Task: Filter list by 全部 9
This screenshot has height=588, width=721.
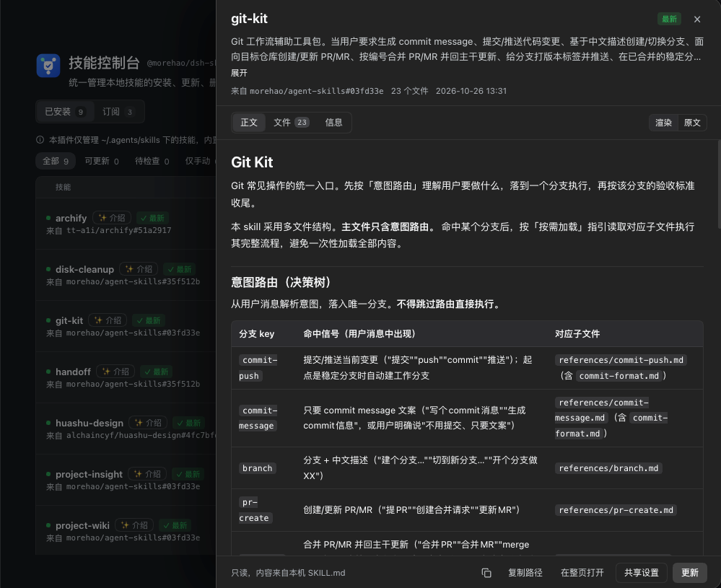Action: click(x=56, y=161)
